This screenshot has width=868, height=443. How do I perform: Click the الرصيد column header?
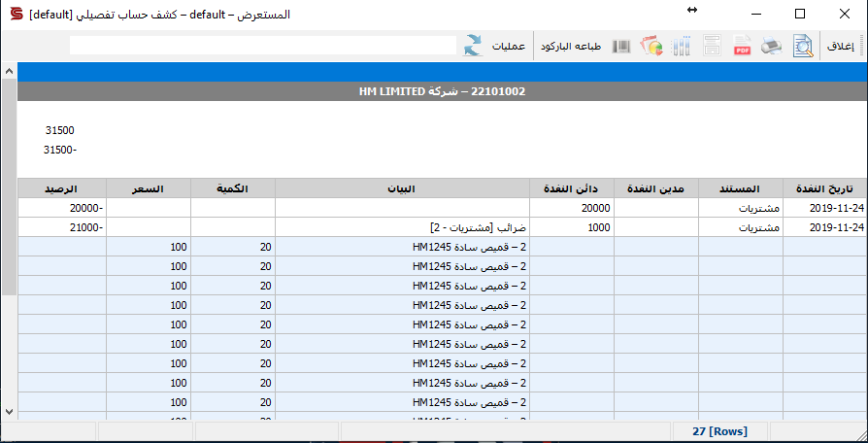tap(61, 188)
